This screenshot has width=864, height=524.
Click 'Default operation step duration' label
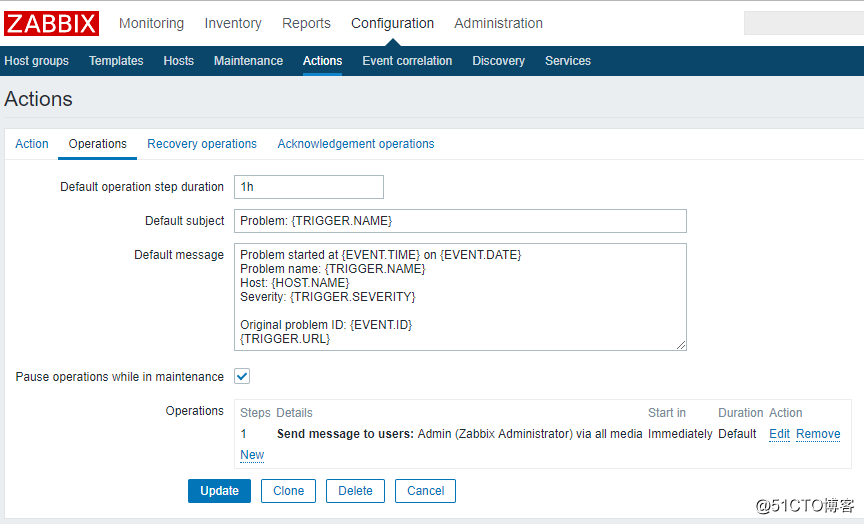click(x=142, y=187)
